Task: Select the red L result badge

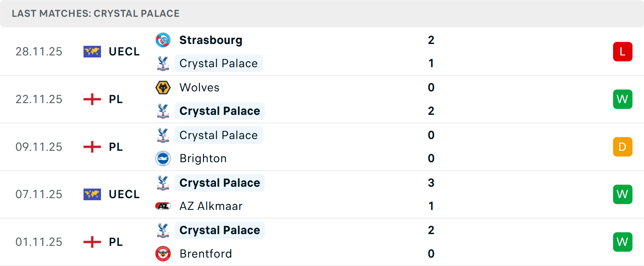Action: (623, 51)
